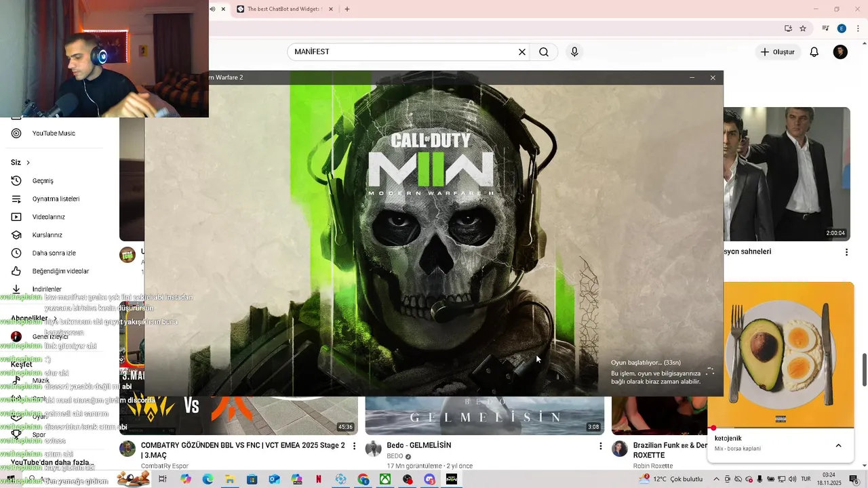Open YouTube notifications bell

pyautogui.click(x=814, y=52)
